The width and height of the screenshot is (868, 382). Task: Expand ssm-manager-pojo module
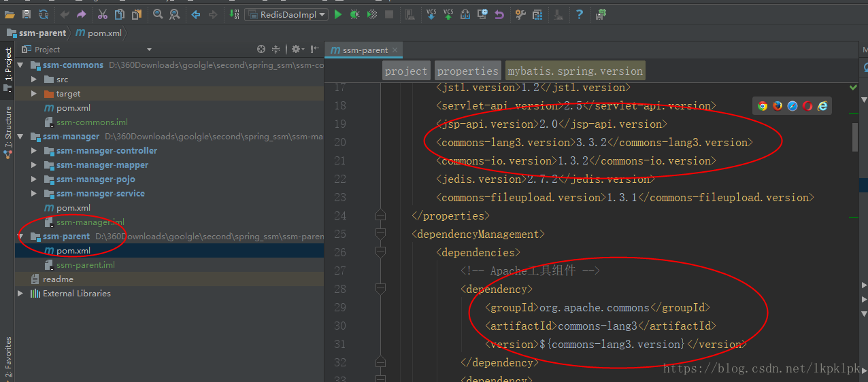(x=34, y=179)
